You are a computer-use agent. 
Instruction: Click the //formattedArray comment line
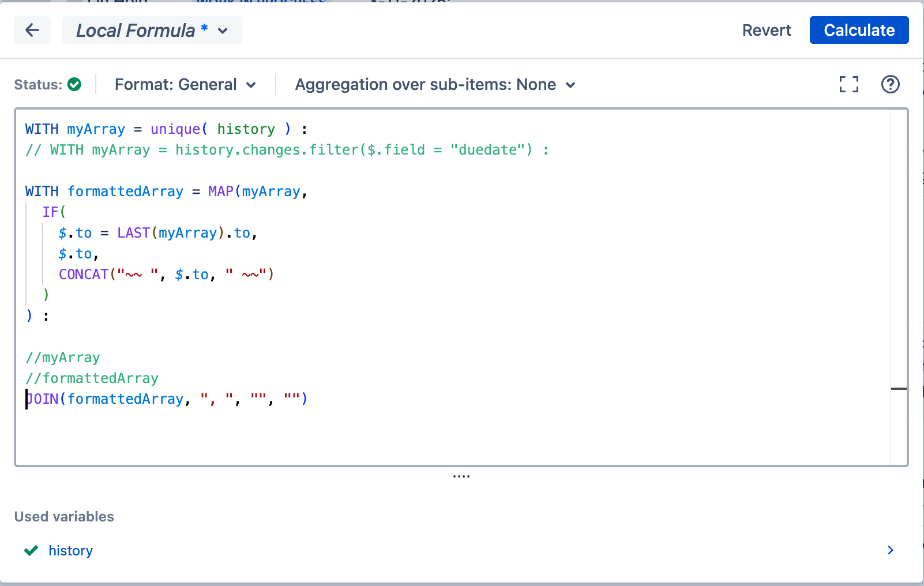click(x=92, y=378)
